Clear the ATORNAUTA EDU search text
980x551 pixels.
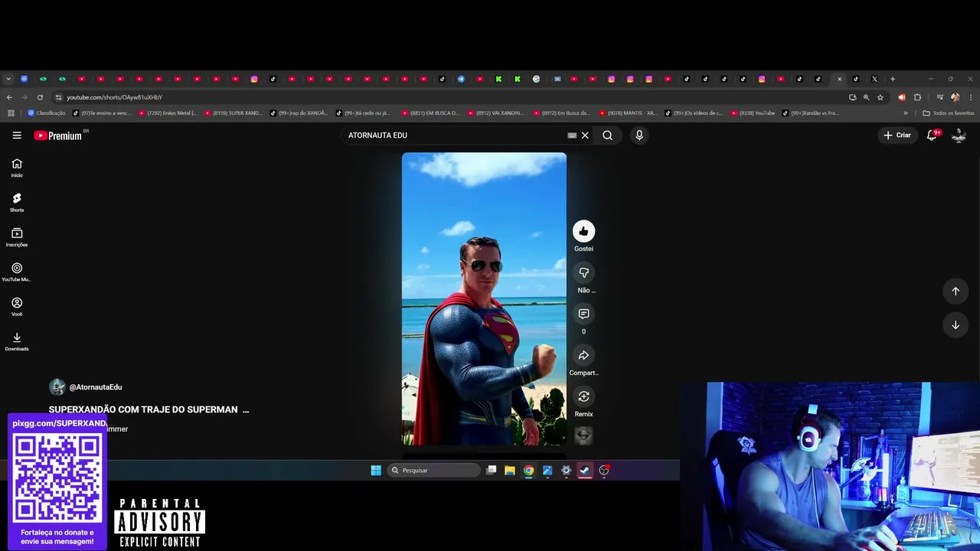pos(585,135)
